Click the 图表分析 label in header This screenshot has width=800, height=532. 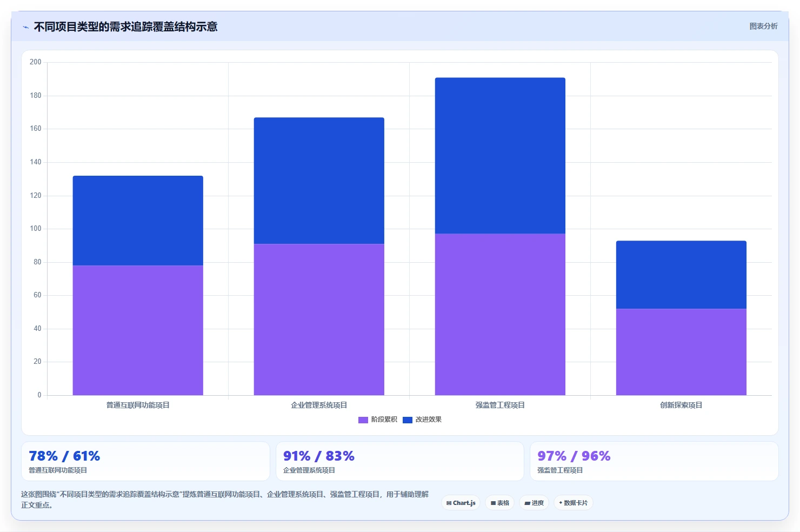click(x=763, y=26)
